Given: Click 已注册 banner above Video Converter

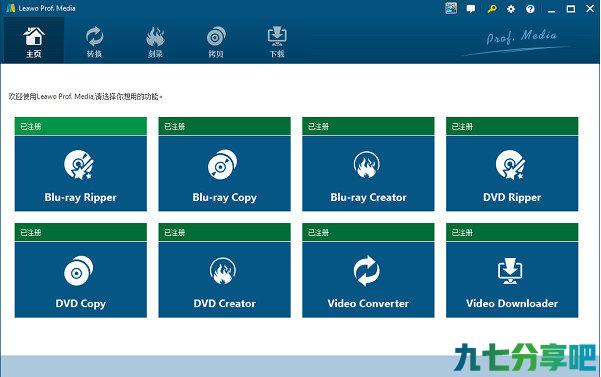Looking at the screenshot, I should point(368,232).
